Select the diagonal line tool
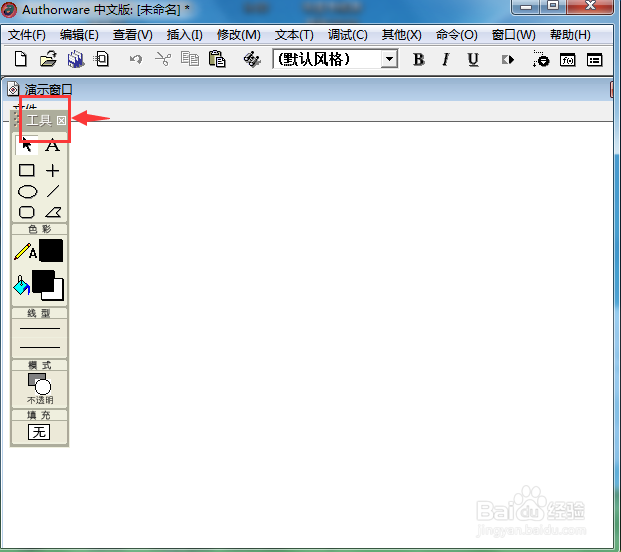The height and width of the screenshot is (552, 621). 53,191
